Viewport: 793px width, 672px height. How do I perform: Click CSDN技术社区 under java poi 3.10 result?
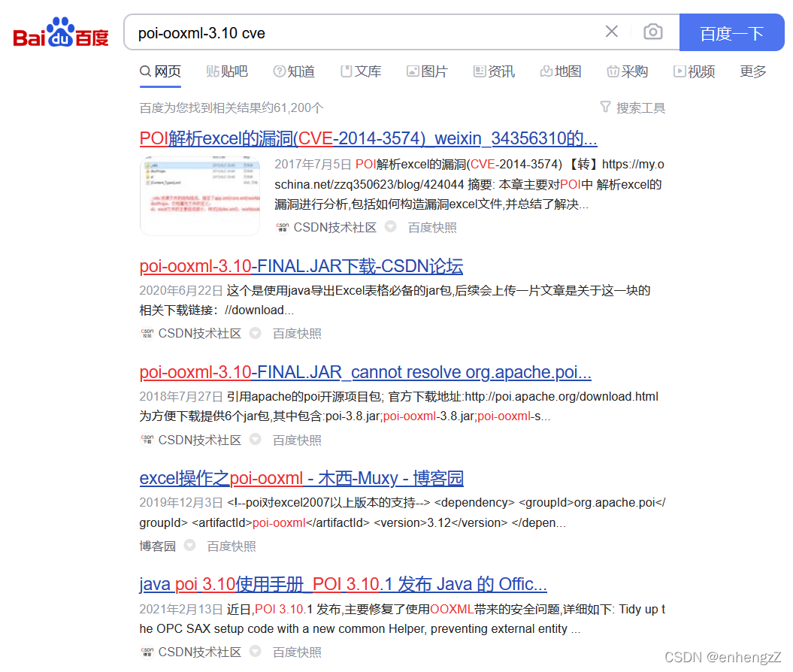tap(200, 652)
